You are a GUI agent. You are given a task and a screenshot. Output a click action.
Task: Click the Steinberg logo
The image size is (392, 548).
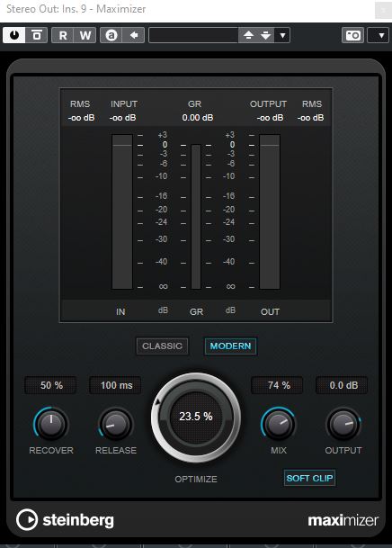[65, 520]
